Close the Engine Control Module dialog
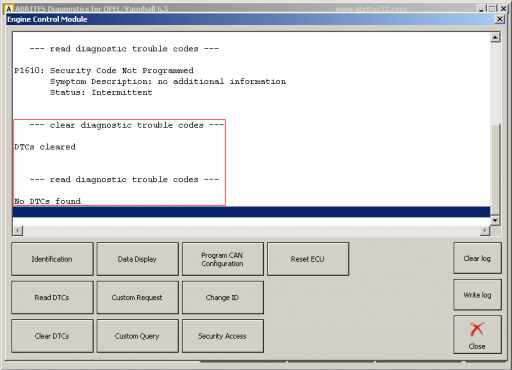This screenshot has width=512, height=370. 500,19
